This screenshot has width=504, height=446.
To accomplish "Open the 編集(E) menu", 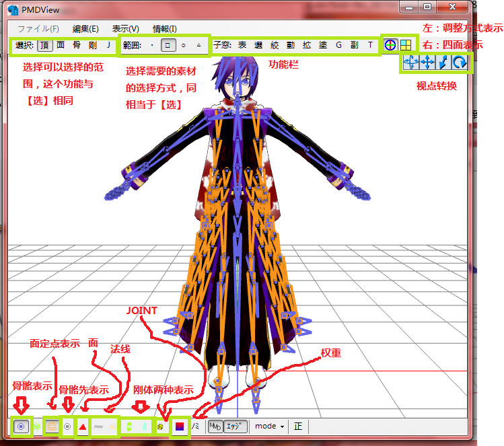I will pos(85,29).
